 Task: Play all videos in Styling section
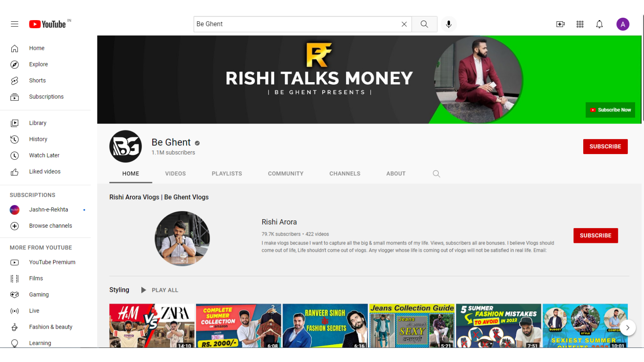click(x=159, y=290)
